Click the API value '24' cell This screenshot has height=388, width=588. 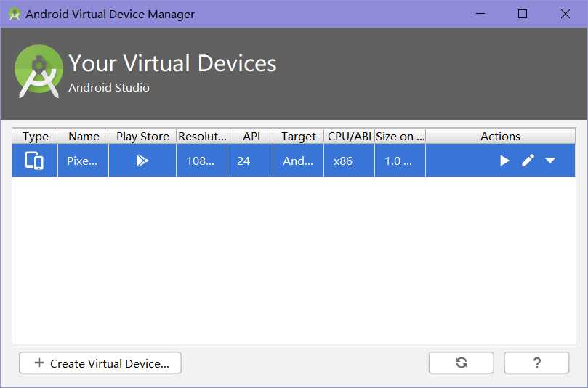click(250, 161)
